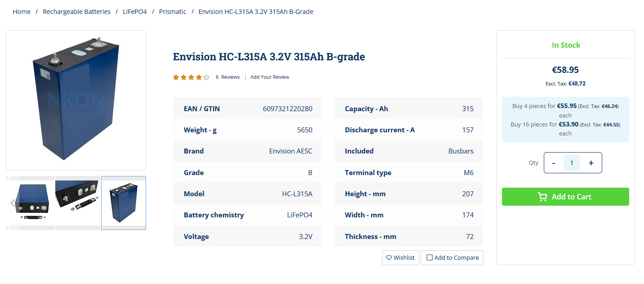Screen dimensions: 644x284
Task: Click the star rating icons
Action: coord(191,77)
